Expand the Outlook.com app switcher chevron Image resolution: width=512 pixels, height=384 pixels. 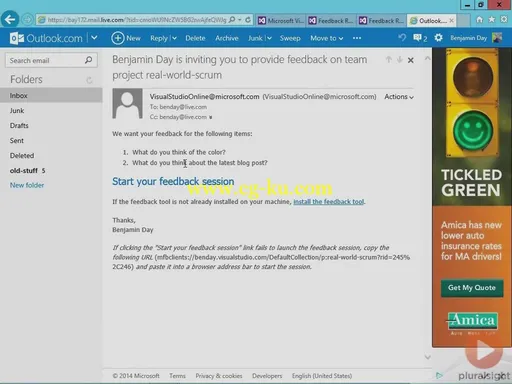coord(94,38)
